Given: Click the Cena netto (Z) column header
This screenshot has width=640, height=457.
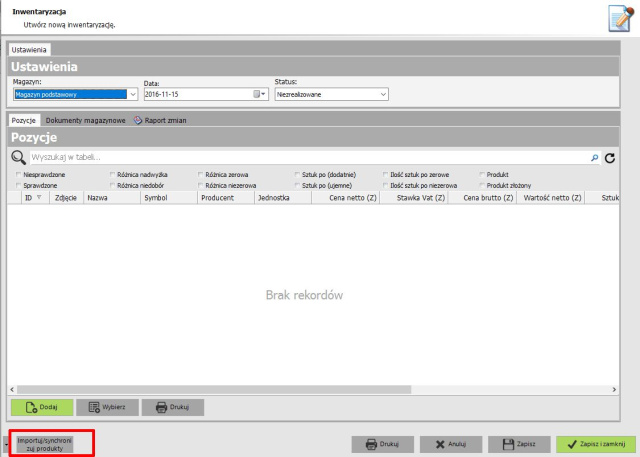Looking at the screenshot, I should tap(346, 198).
